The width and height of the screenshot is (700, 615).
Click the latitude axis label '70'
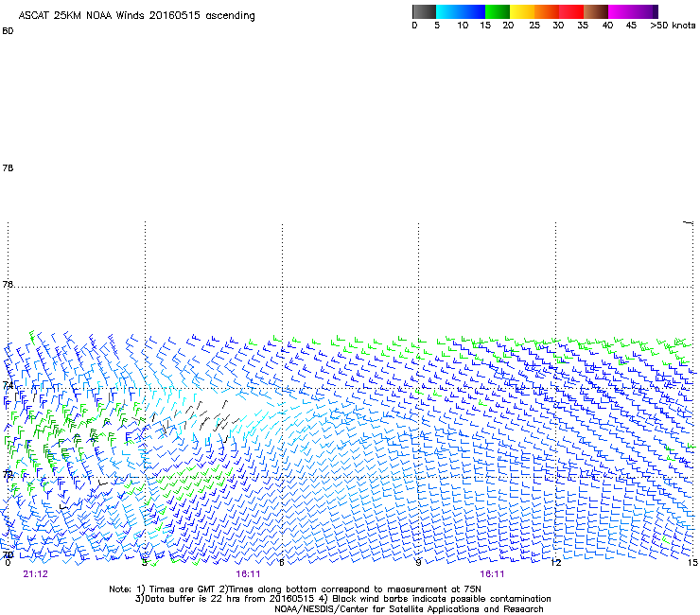point(8,554)
